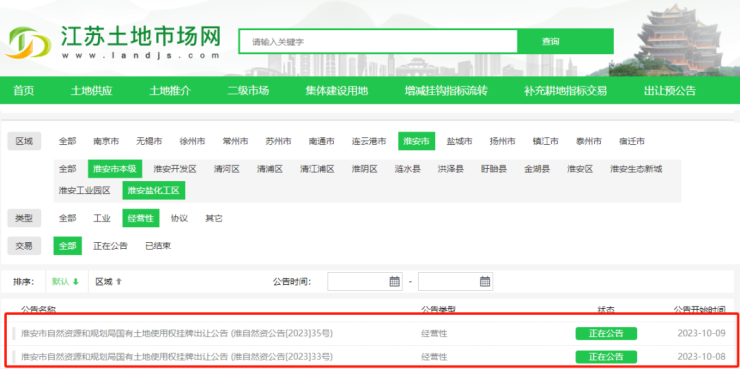Open the 土地供应 menu item

point(92,91)
